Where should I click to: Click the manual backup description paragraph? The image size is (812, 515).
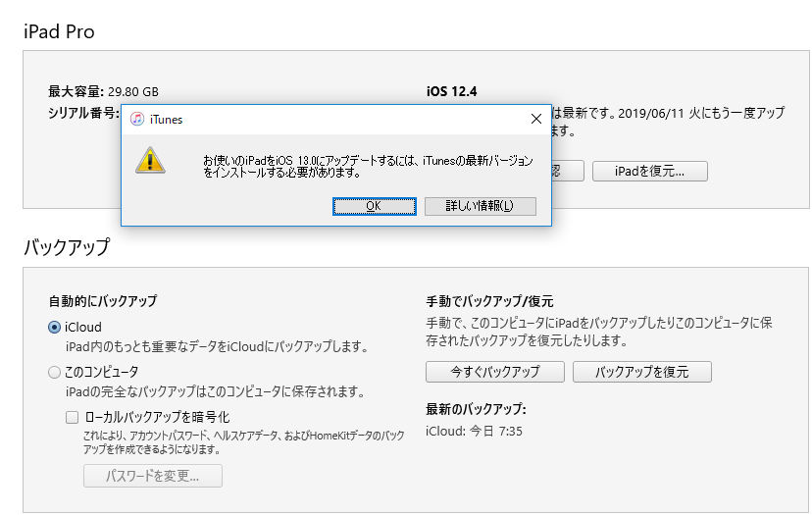click(598, 332)
